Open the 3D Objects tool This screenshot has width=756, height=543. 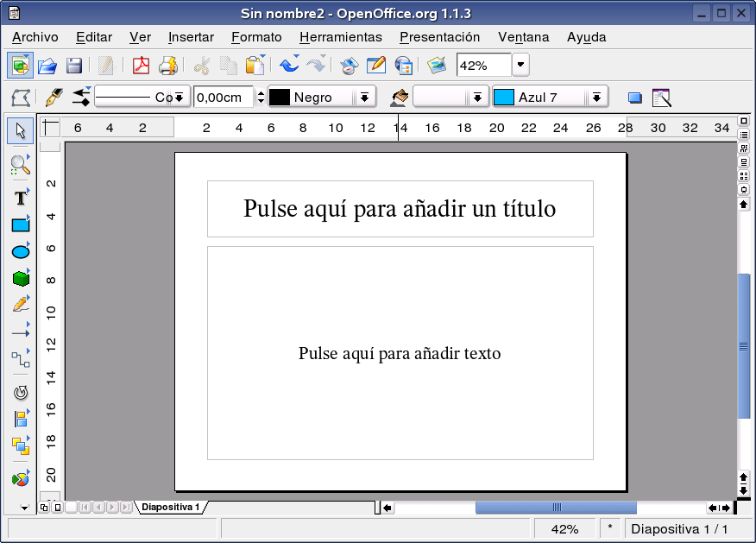click(19, 278)
